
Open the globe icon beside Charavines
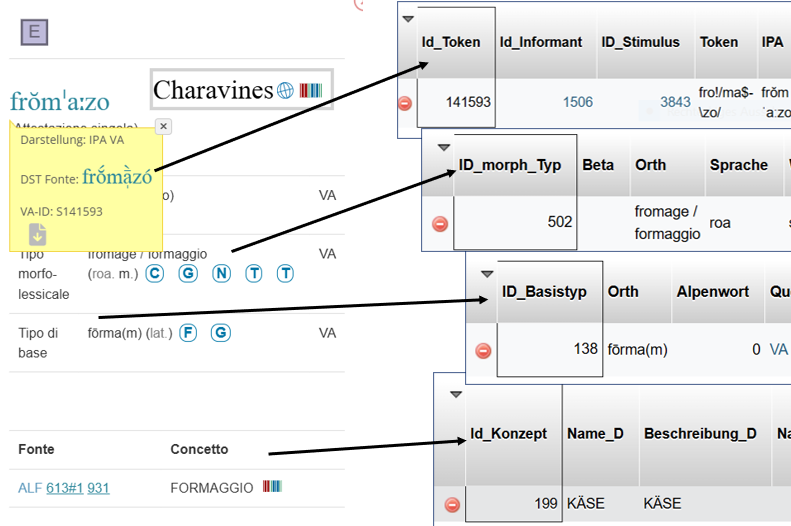(286, 91)
